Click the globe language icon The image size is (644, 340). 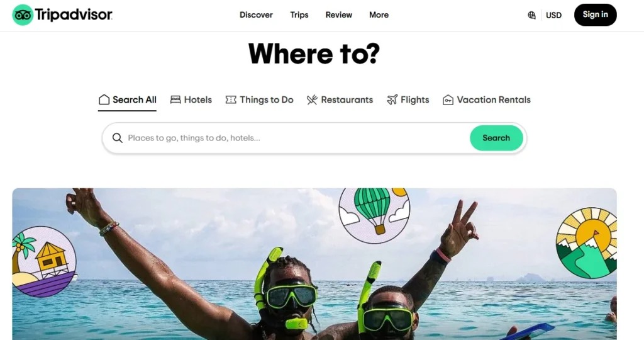pos(531,15)
